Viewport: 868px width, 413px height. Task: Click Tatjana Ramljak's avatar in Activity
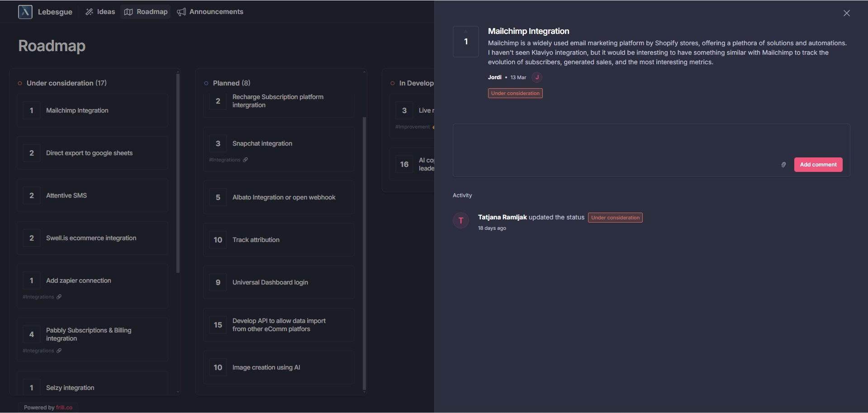[x=461, y=220]
